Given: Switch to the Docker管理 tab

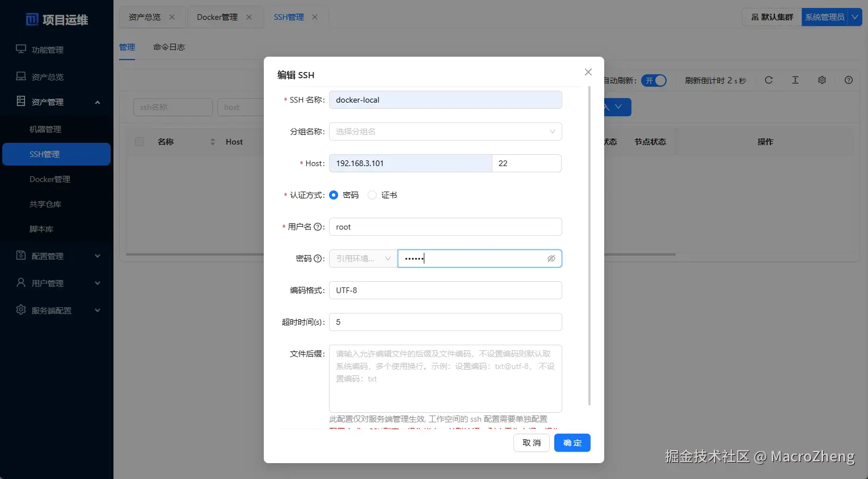Looking at the screenshot, I should click(x=217, y=17).
